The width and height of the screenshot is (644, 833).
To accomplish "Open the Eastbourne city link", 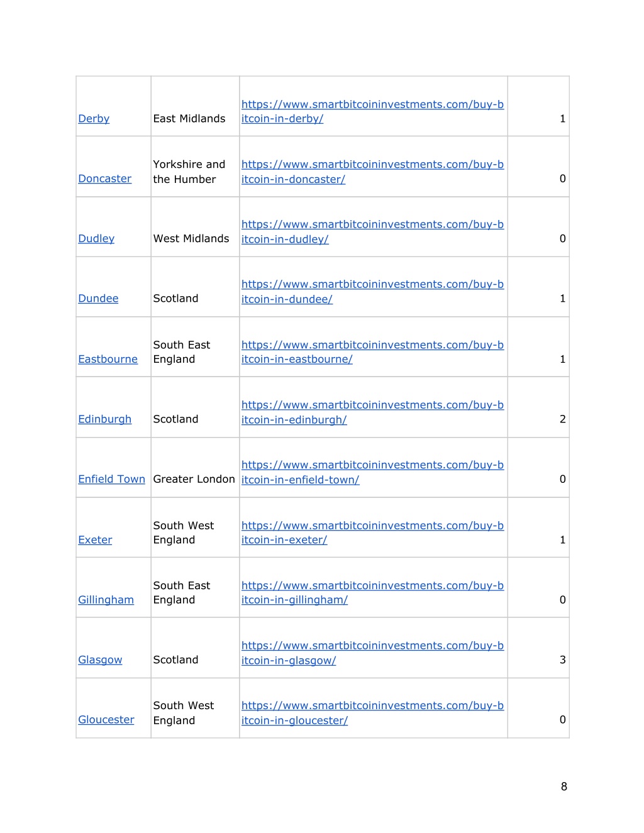I will click(108, 360).
